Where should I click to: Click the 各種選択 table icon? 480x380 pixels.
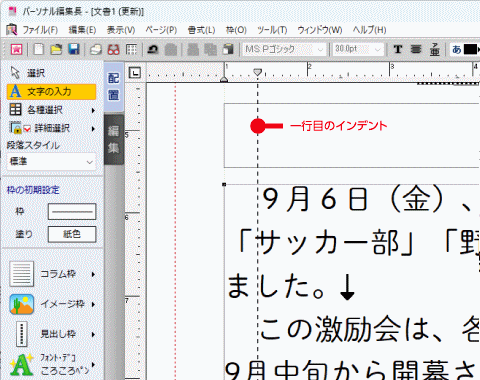pyautogui.click(x=15, y=109)
